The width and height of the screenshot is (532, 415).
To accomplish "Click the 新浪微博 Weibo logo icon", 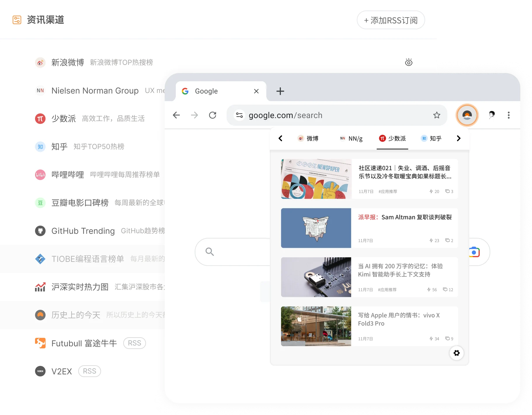I will (40, 62).
